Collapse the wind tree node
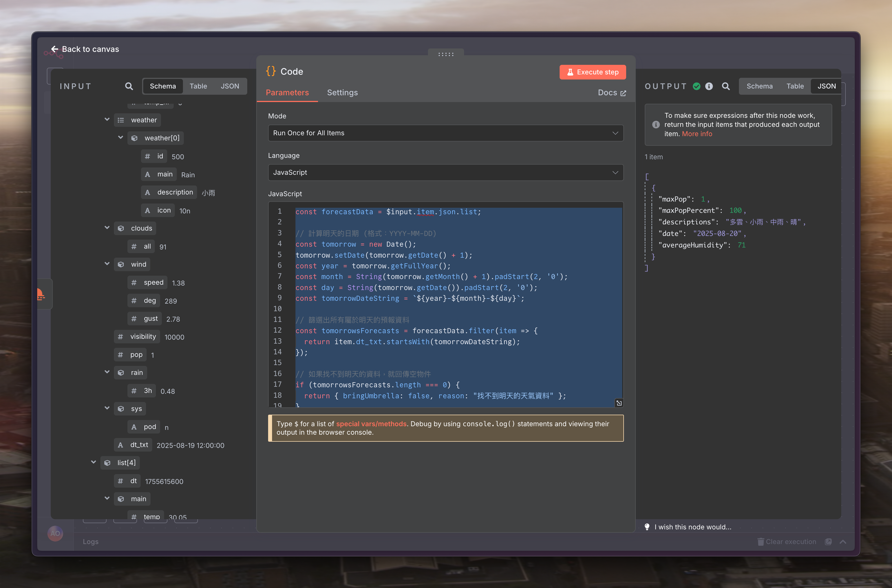892x588 pixels. 107,264
